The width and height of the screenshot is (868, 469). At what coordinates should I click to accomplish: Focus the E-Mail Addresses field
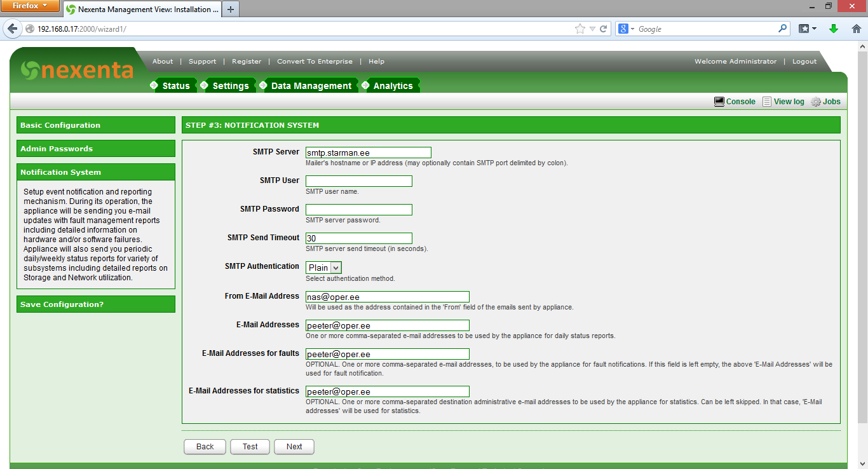click(388, 325)
